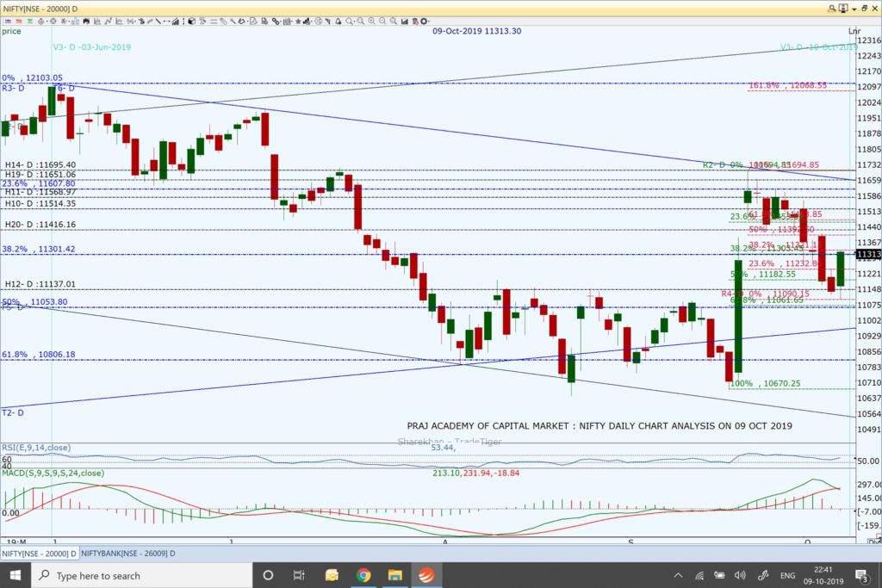Toggle the Lnr linear scale label

(854, 31)
